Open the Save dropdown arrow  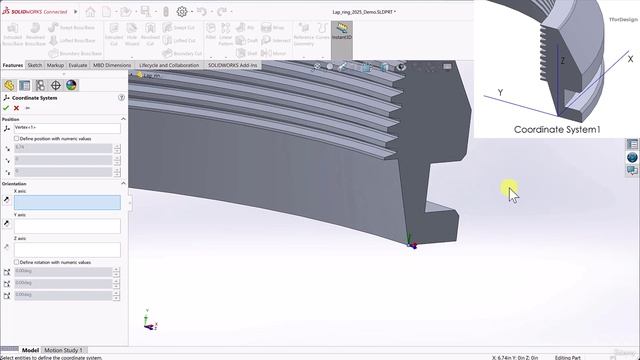click(x=155, y=11)
